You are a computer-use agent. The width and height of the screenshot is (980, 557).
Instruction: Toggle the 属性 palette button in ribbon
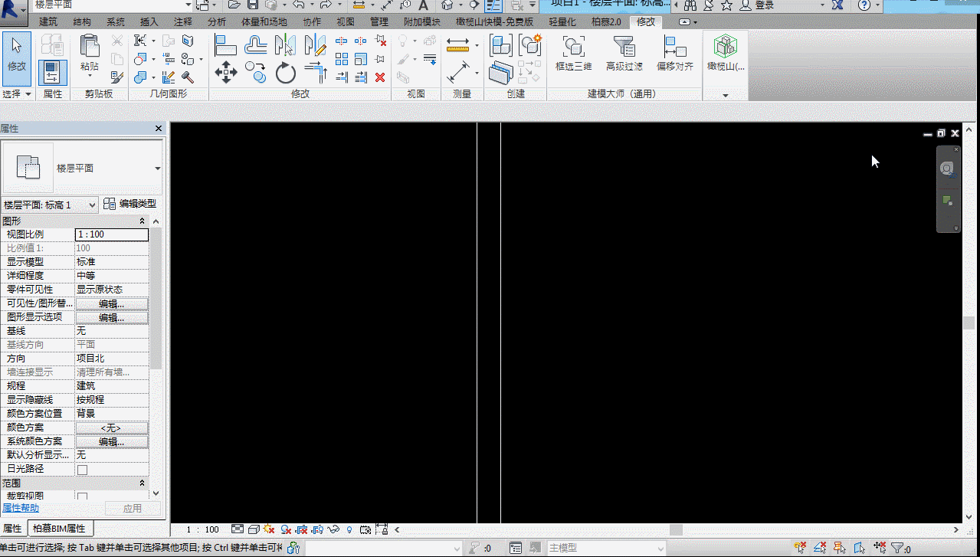[x=53, y=73]
